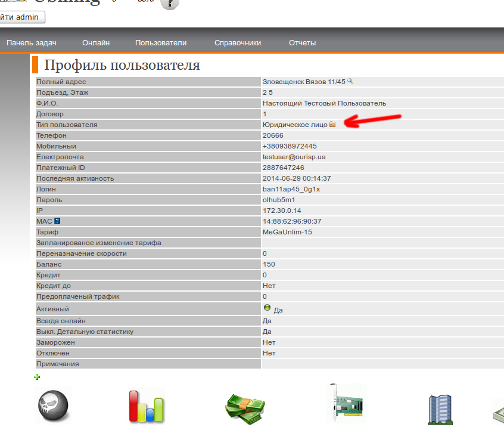The image size is (504, 427).
Task: Open the bar chart statistics icon
Action: [x=147, y=407]
